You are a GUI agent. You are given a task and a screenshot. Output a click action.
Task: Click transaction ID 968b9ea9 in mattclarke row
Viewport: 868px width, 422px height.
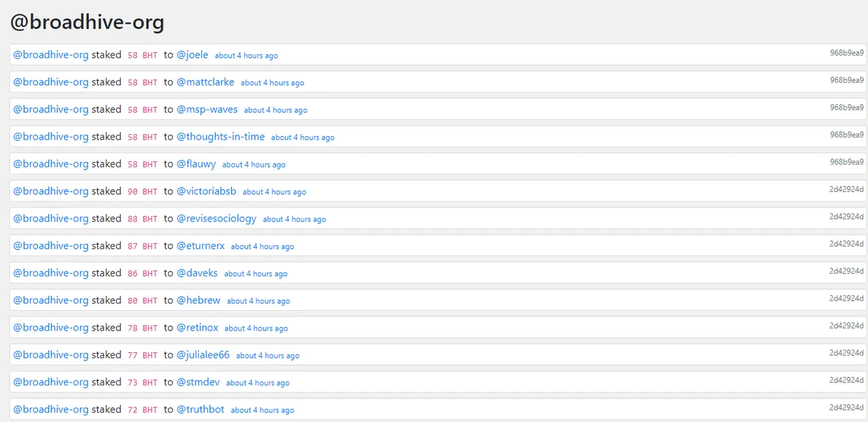click(x=847, y=80)
